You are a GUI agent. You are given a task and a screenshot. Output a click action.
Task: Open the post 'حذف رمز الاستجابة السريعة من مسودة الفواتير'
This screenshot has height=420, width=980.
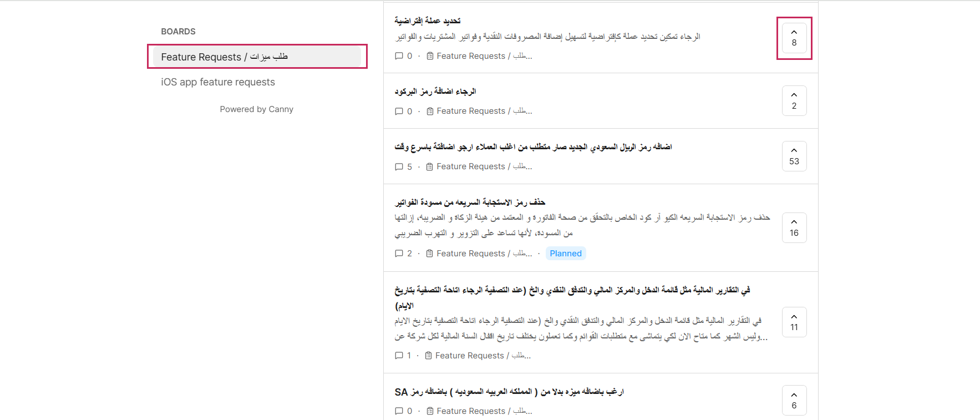coord(469,203)
